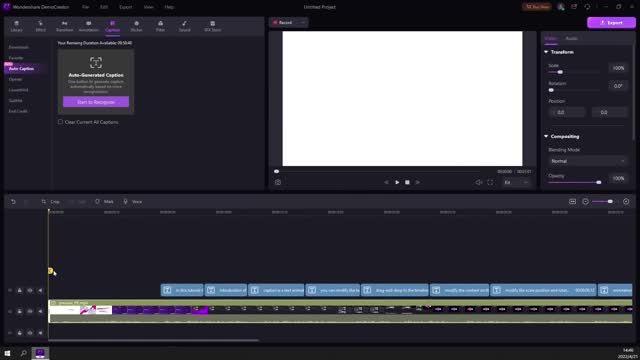Click the purple Export button
The width and height of the screenshot is (640, 360).
click(x=611, y=22)
